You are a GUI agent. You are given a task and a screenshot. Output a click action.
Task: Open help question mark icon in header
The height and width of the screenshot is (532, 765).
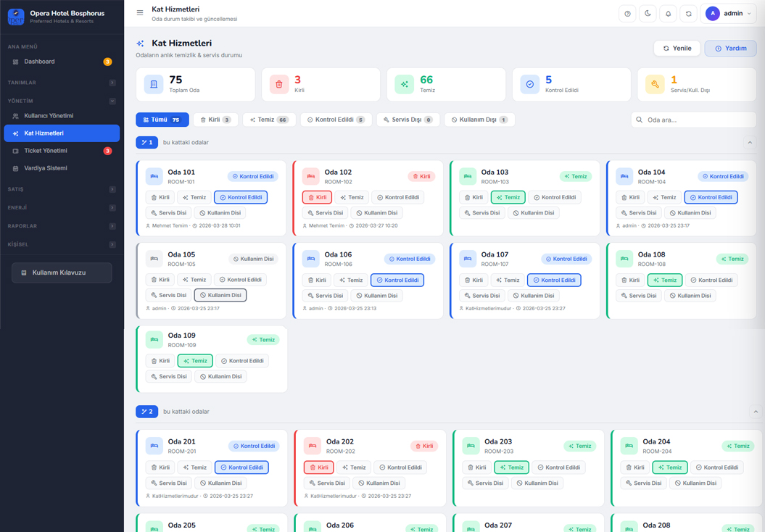tap(628, 14)
